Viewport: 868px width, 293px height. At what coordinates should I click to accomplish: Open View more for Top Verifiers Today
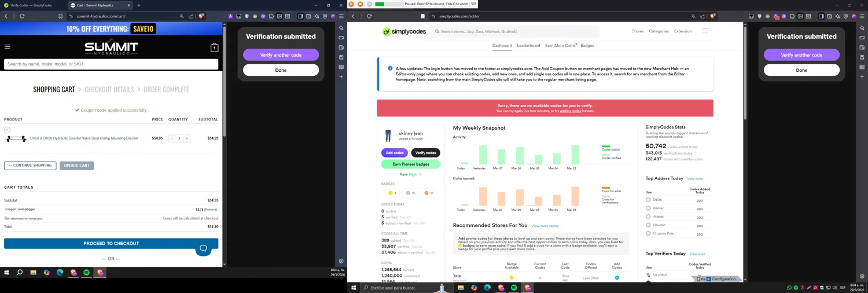click(x=697, y=254)
